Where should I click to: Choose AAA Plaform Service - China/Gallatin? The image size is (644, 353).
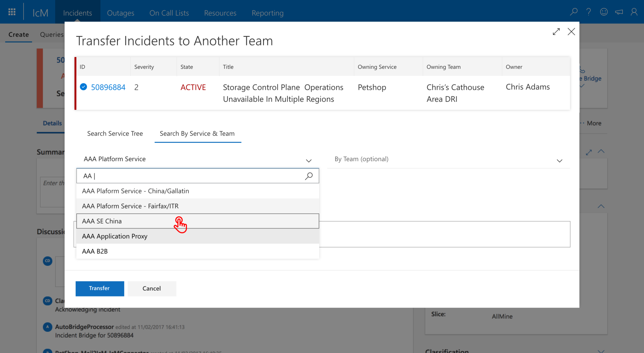tap(198, 191)
